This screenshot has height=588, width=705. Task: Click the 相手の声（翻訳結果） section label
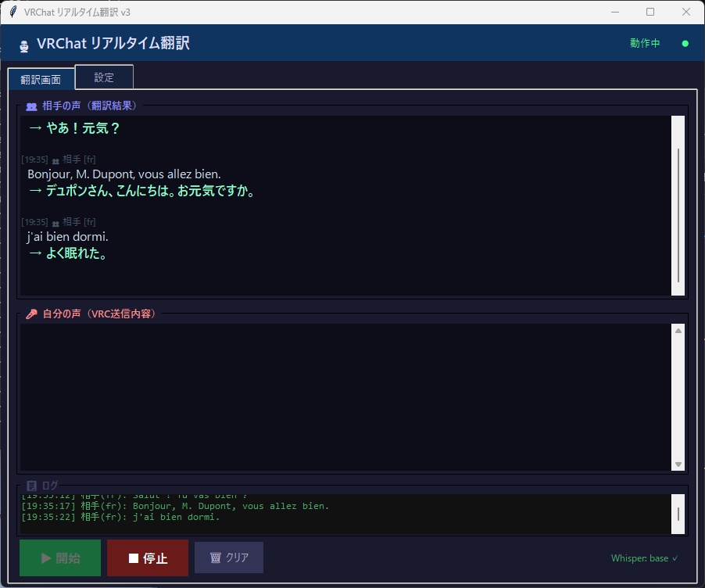pos(89,106)
